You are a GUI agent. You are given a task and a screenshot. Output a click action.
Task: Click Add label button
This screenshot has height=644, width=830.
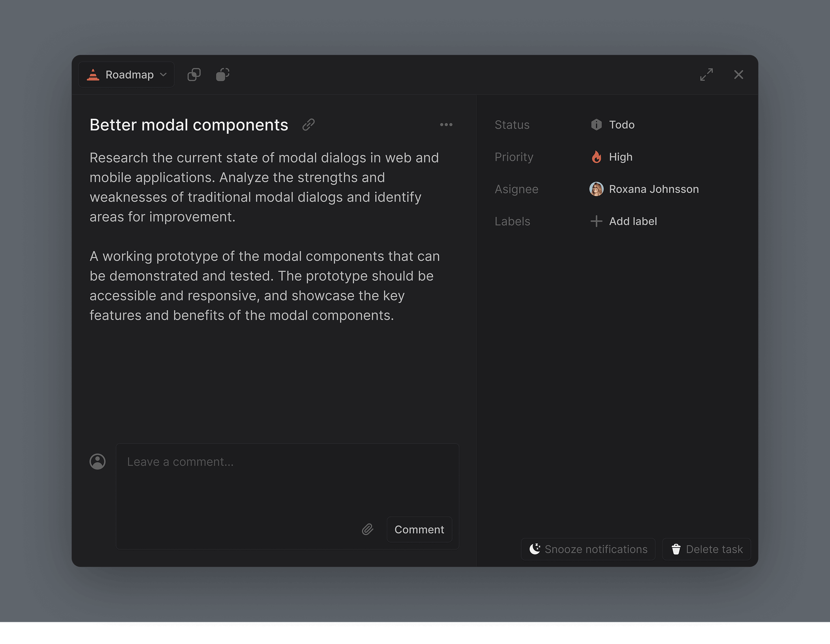coord(624,221)
